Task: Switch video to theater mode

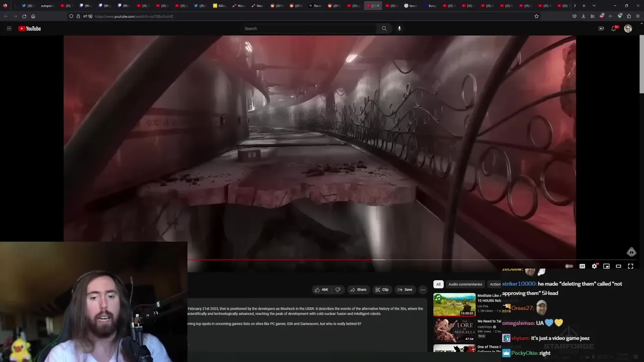Action: click(618, 266)
